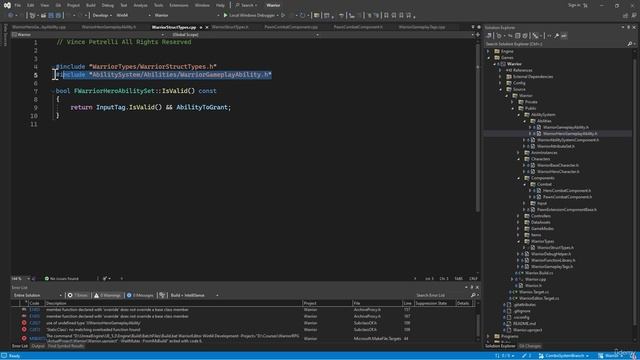Expand the Private folder node

(x=513, y=102)
